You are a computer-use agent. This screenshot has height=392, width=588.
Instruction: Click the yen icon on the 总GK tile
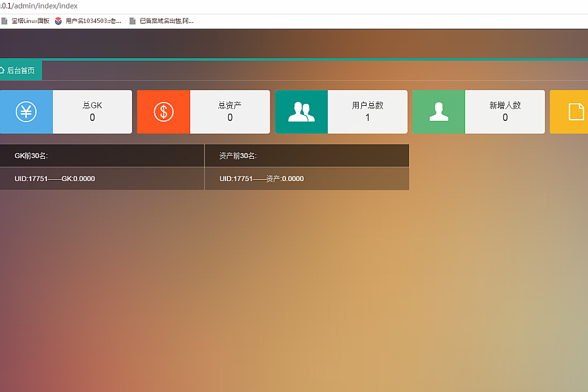(x=25, y=112)
